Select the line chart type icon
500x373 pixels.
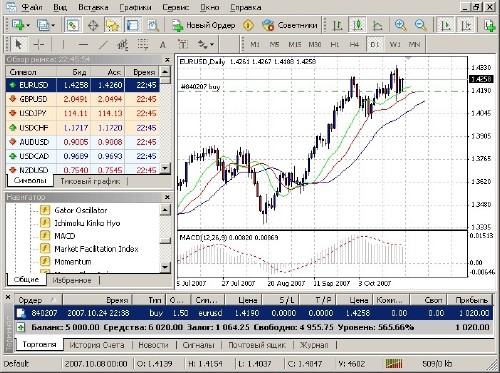click(377, 25)
